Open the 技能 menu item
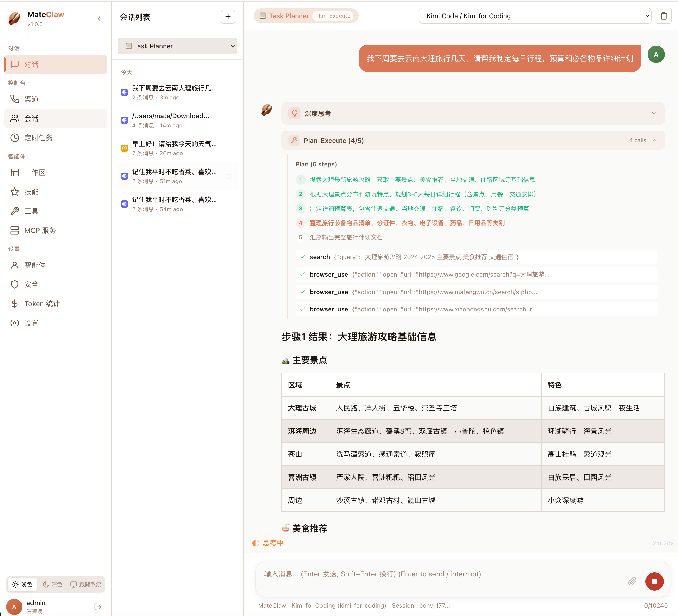 coord(31,192)
